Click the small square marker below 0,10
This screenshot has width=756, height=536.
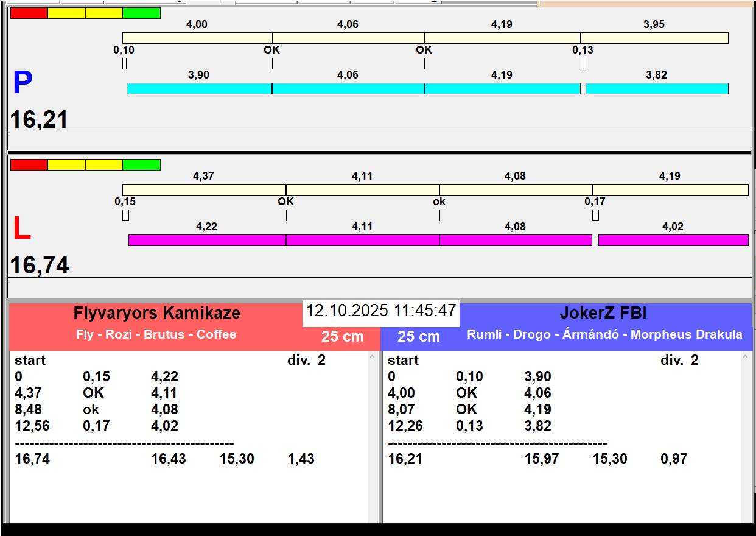click(124, 64)
